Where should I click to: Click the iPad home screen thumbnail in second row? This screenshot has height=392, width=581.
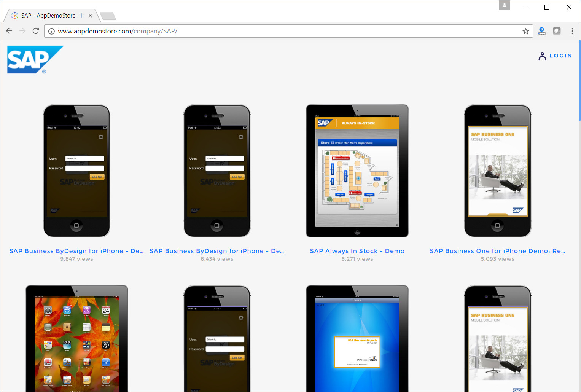coord(76,338)
